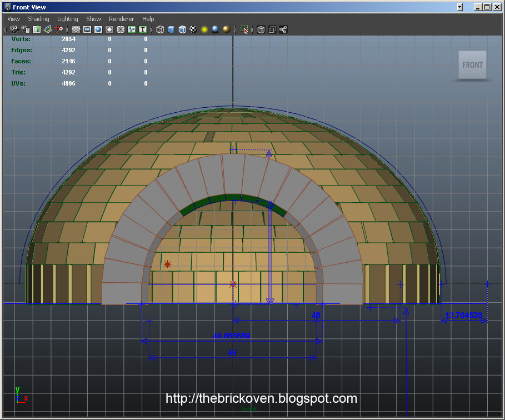Open the view Bookmarks icon
505x420 pixels.
point(37,29)
